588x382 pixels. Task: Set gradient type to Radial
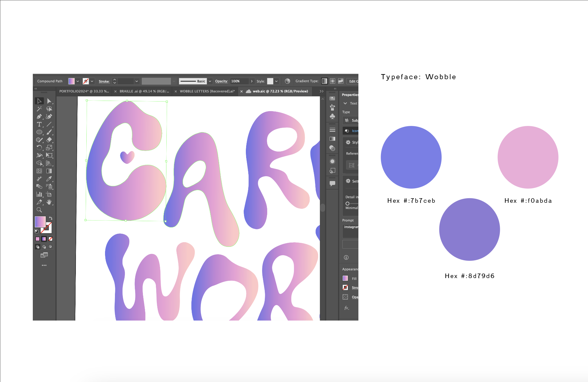coord(333,81)
